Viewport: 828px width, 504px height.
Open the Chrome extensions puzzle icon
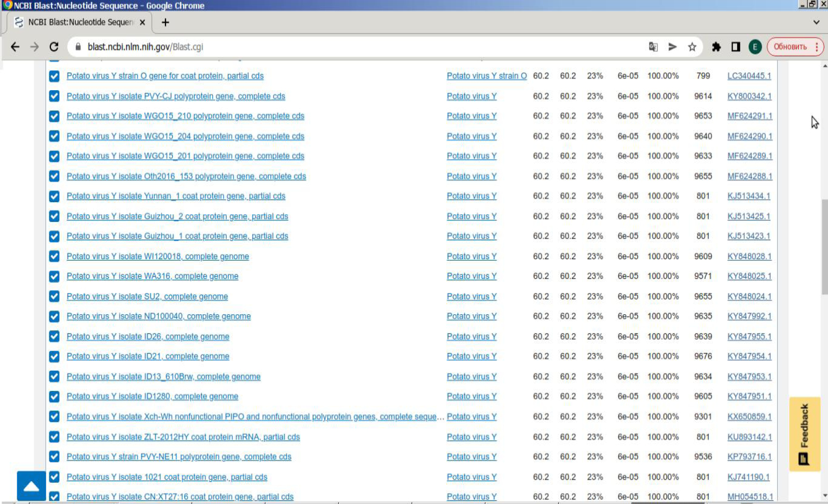716,47
